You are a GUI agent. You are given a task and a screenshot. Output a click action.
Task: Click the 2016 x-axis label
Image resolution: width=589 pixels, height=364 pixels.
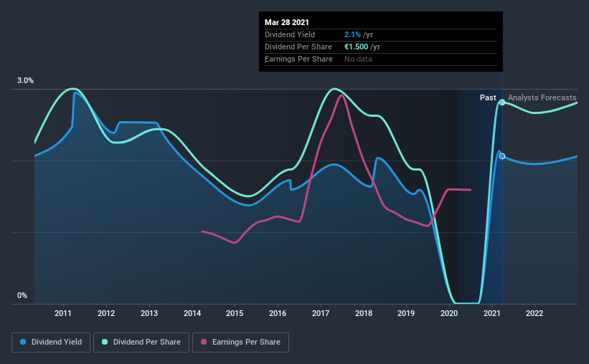(x=278, y=313)
